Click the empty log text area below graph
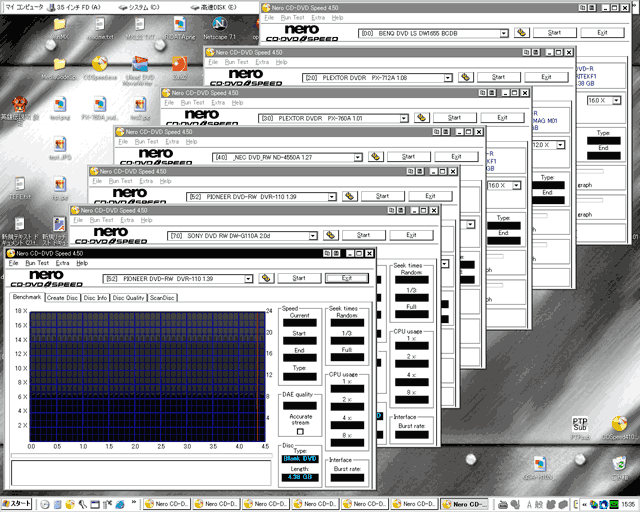 point(141,473)
